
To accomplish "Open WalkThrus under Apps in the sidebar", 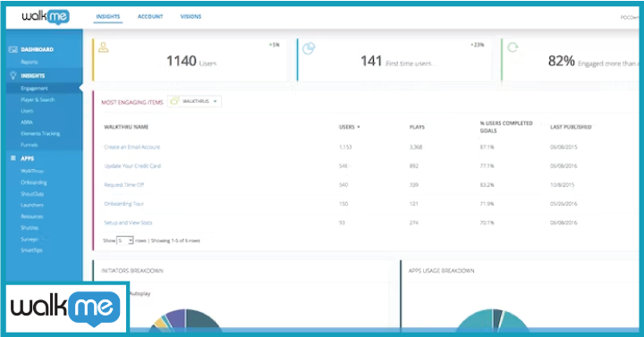I will (x=32, y=171).
